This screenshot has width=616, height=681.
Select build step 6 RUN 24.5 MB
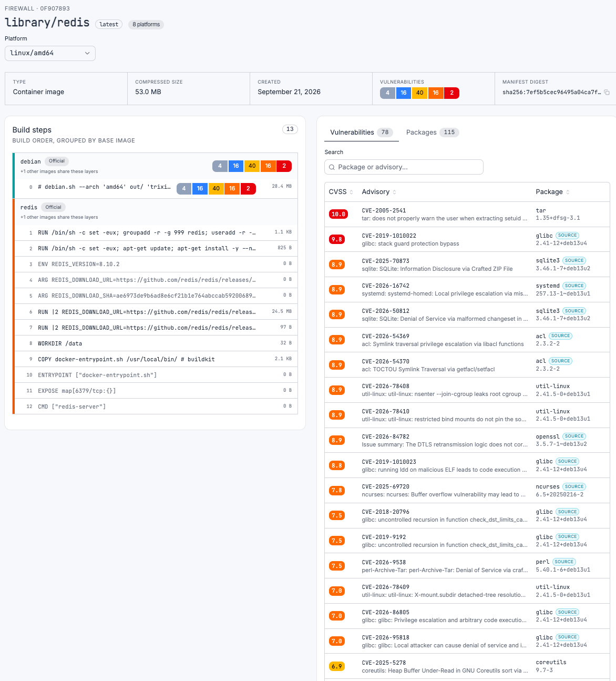click(x=156, y=312)
